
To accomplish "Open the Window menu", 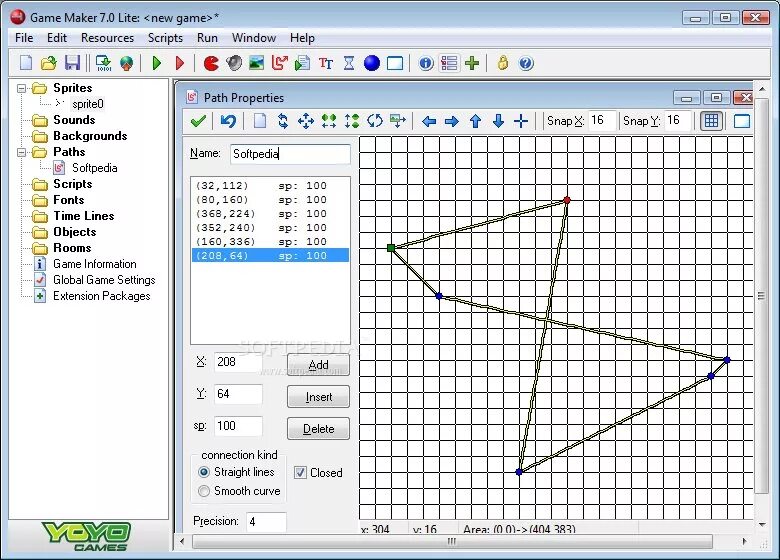I will pyautogui.click(x=254, y=38).
